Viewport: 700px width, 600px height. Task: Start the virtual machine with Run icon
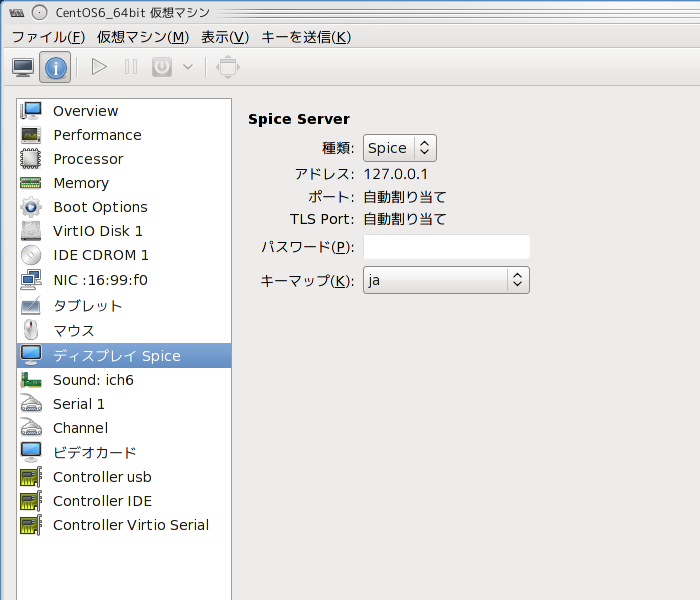99,67
